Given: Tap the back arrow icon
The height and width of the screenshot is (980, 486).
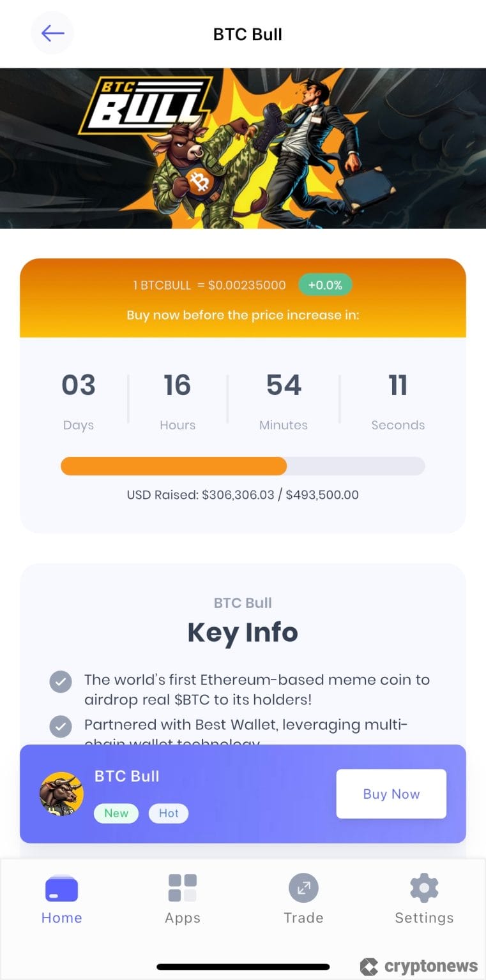Looking at the screenshot, I should (x=52, y=33).
